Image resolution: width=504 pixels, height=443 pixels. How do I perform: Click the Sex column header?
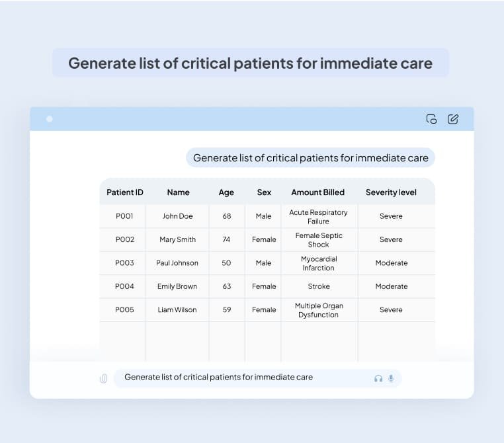pyautogui.click(x=264, y=192)
